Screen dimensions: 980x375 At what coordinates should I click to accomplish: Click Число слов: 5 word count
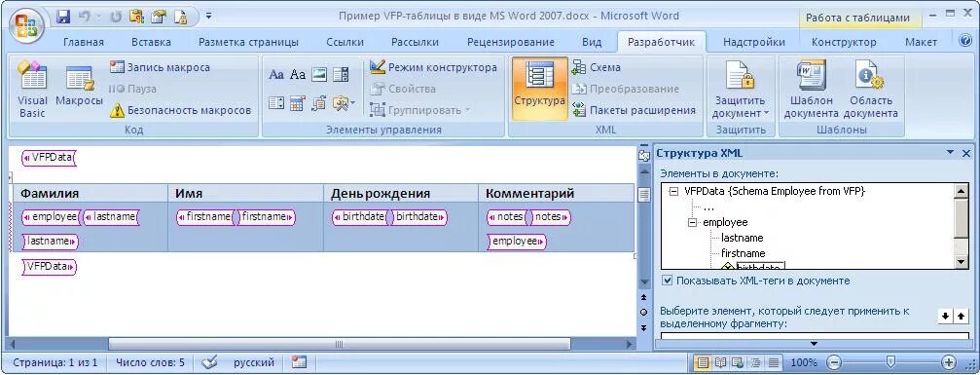(150, 362)
